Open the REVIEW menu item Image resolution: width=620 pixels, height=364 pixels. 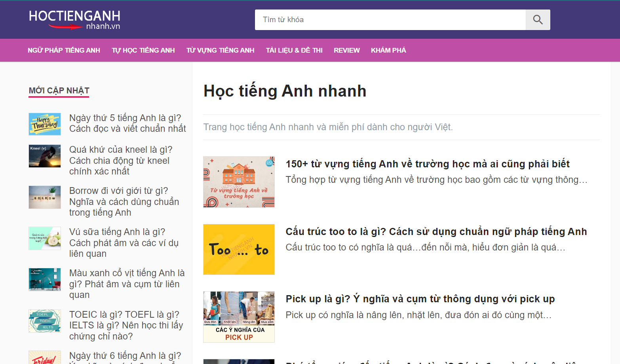coord(347,50)
